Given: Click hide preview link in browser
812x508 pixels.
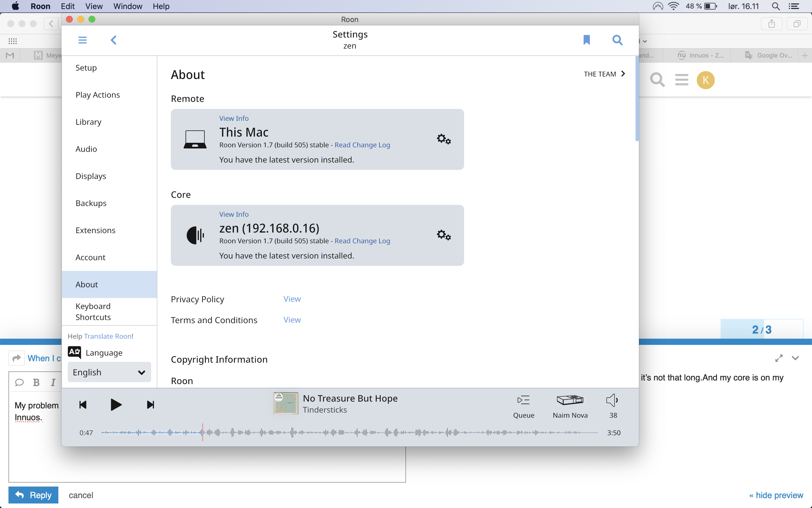Looking at the screenshot, I should click(x=776, y=495).
